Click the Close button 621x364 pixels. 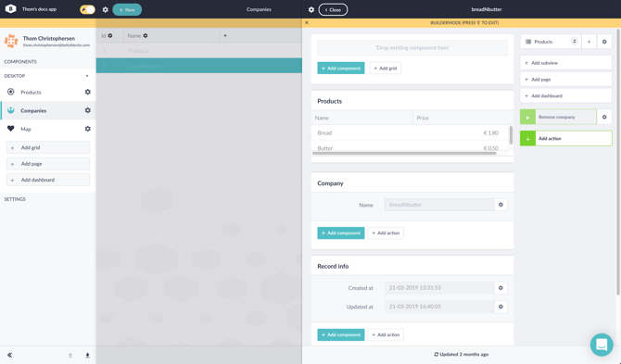(333, 9)
